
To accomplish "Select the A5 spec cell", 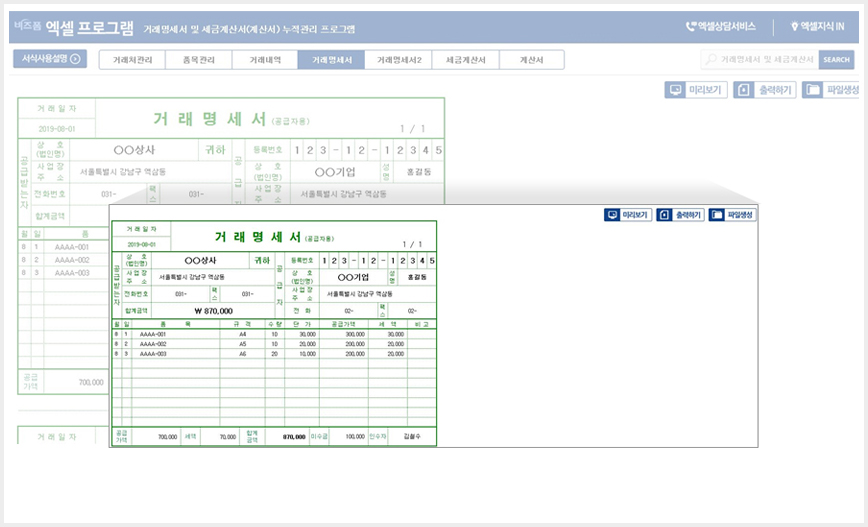I will [x=242, y=344].
